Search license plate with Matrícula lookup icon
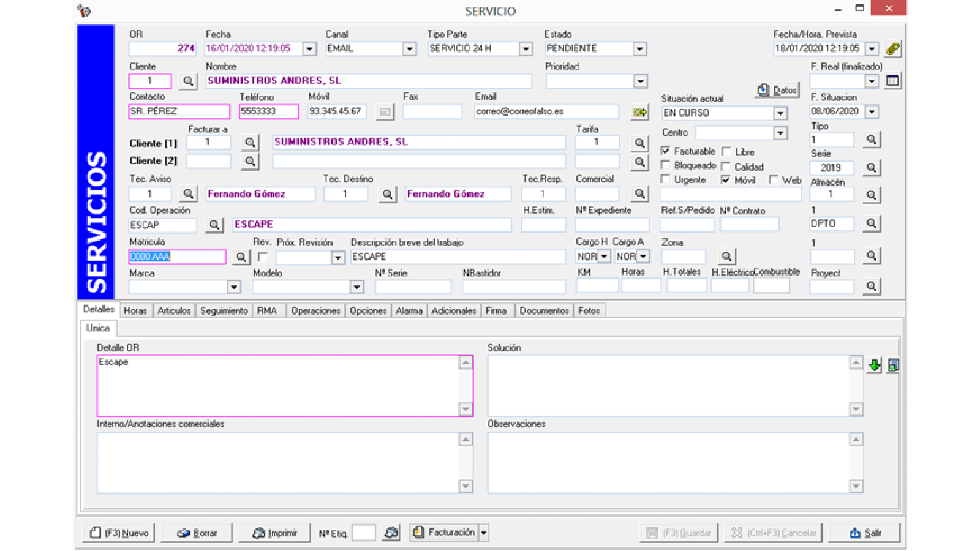The height and width of the screenshot is (551, 980). (241, 257)
